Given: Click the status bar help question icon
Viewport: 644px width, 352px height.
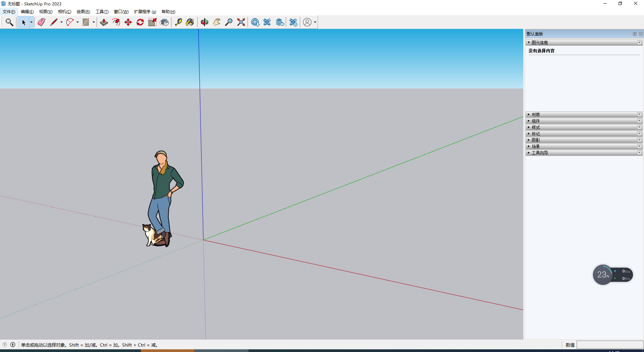Looking at the screenshot, I should (x=5, y=345).
